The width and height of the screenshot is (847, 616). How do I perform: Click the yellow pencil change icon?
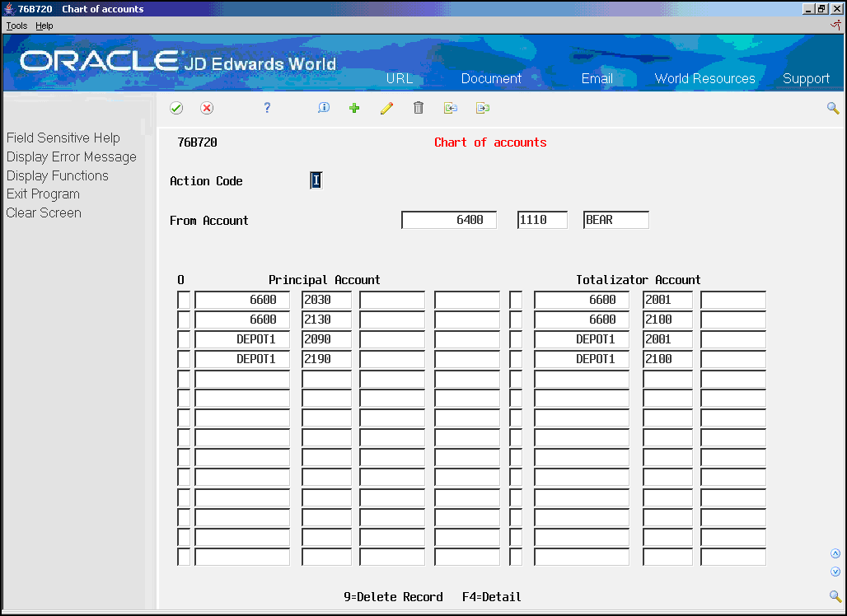386,108
